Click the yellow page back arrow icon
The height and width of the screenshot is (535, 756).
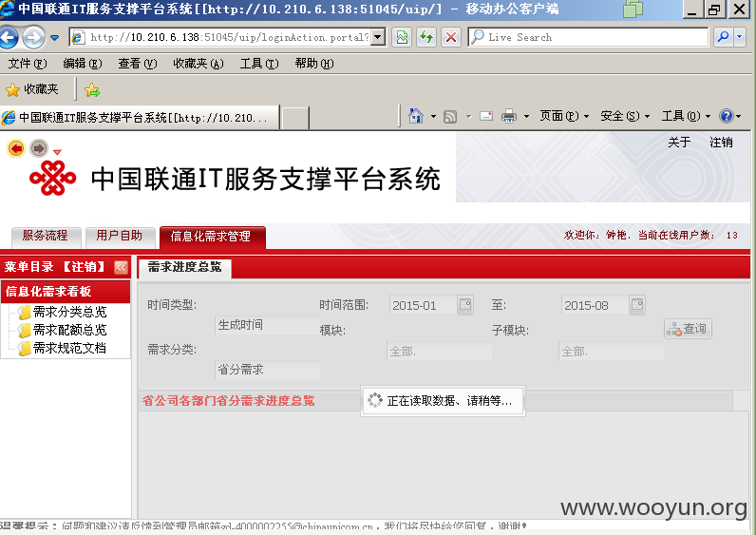coord(16,148)
